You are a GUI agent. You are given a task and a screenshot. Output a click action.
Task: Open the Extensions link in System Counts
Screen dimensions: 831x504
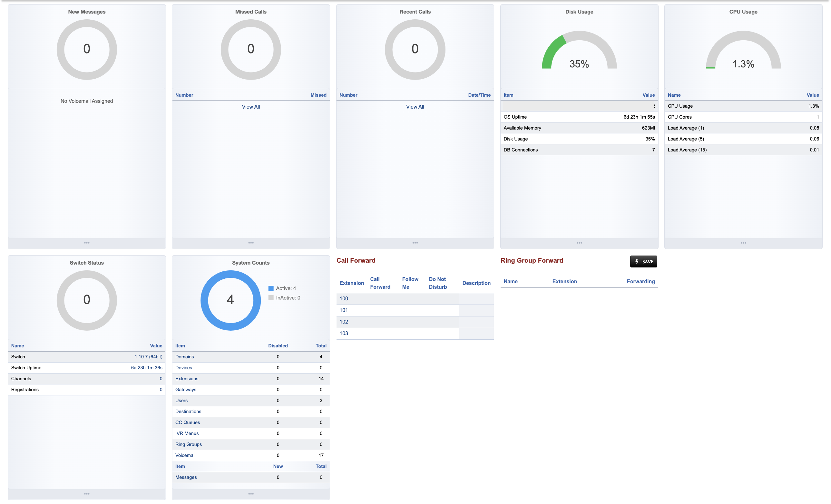tap(187, 379)
